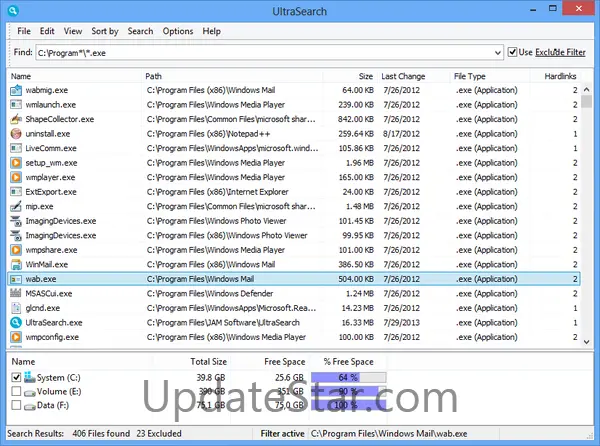
Task: Click the glcnd.exe file icon
Action: point(16,308)
